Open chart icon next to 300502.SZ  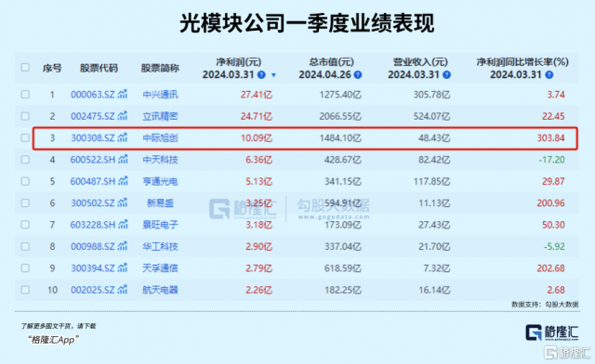click(122, 202)
